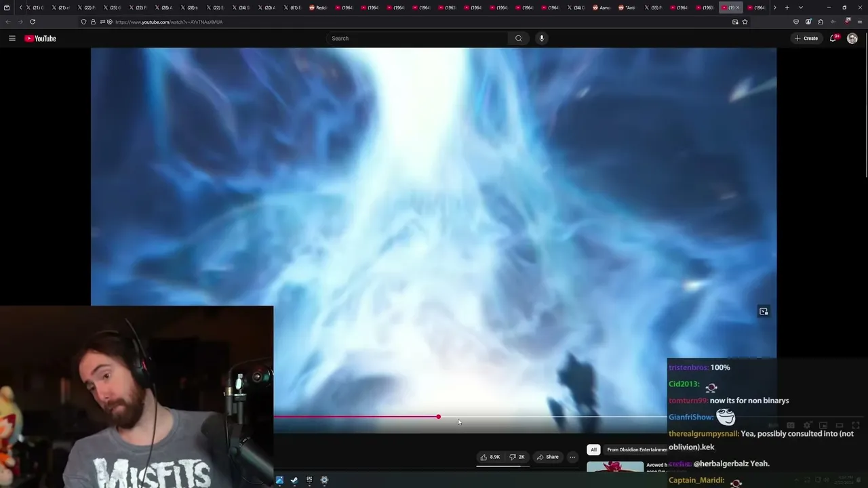Image resolution: width=868 pixels, height=488 pixels.
Task: Like the video with 8.9K likes
Action: 490,457
